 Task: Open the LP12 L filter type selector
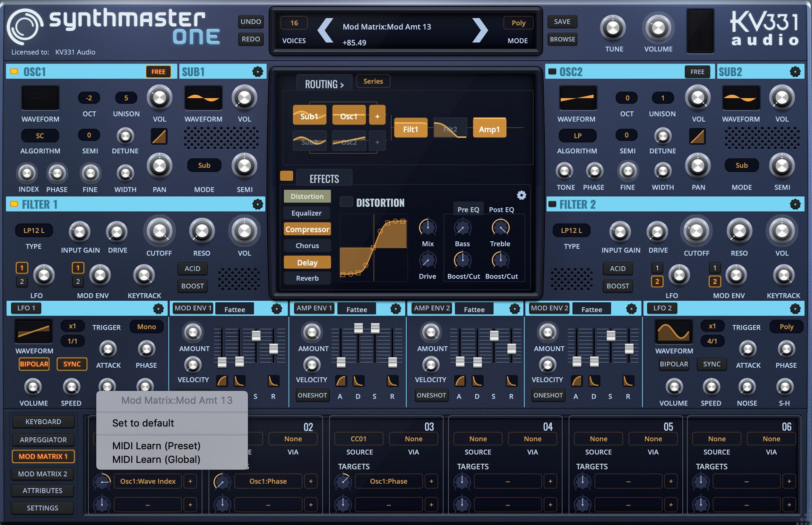[34, 230]
